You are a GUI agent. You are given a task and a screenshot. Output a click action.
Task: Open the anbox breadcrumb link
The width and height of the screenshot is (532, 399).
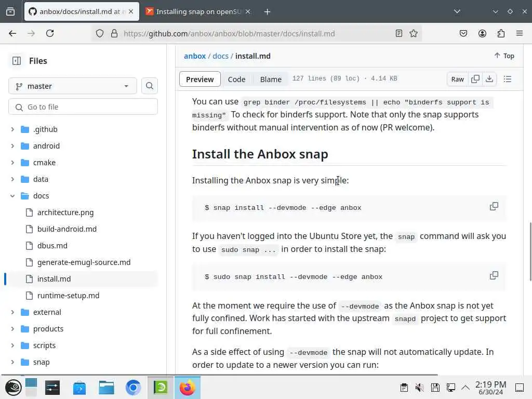point(195,56)
